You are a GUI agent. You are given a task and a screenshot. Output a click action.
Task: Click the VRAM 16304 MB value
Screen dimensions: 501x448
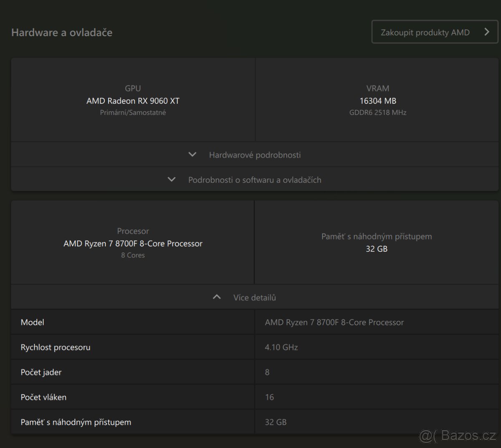tap(378, 101)
